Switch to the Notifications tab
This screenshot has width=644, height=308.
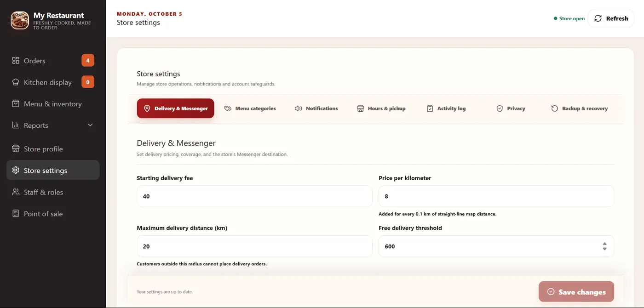[x=316, y=108]
